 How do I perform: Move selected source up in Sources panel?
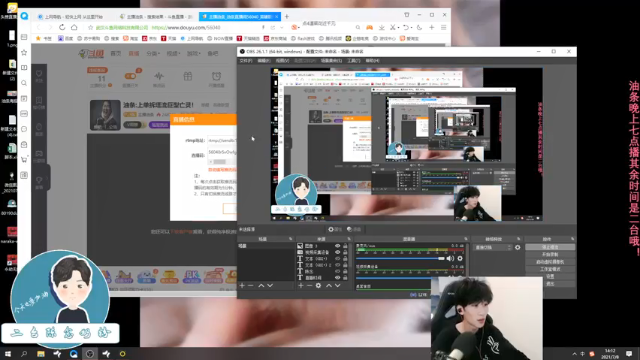[329, 286]
